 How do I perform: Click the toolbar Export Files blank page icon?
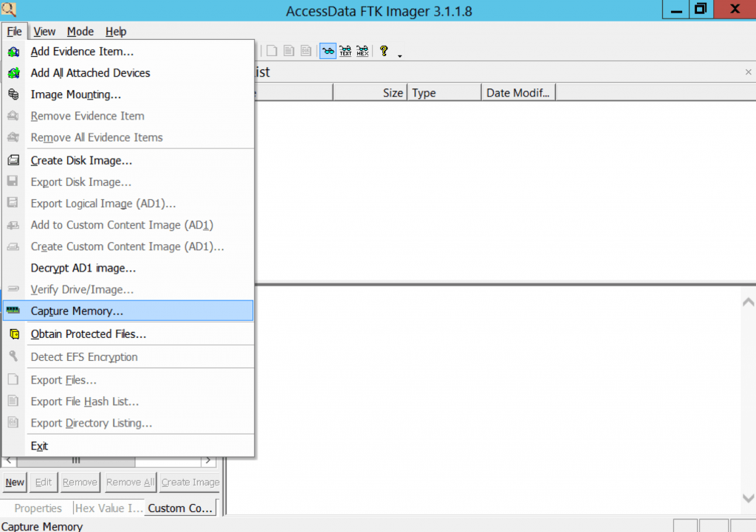(x=272, y=51)
